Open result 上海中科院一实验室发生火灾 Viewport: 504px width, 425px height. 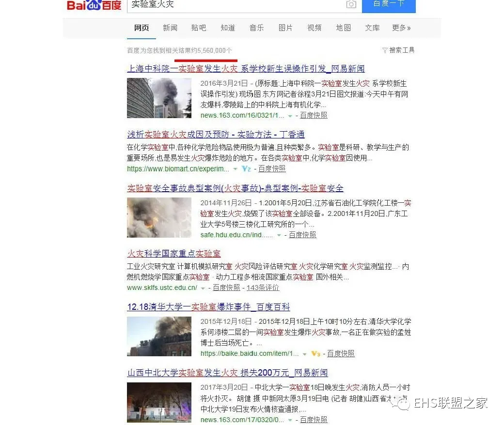246,69
